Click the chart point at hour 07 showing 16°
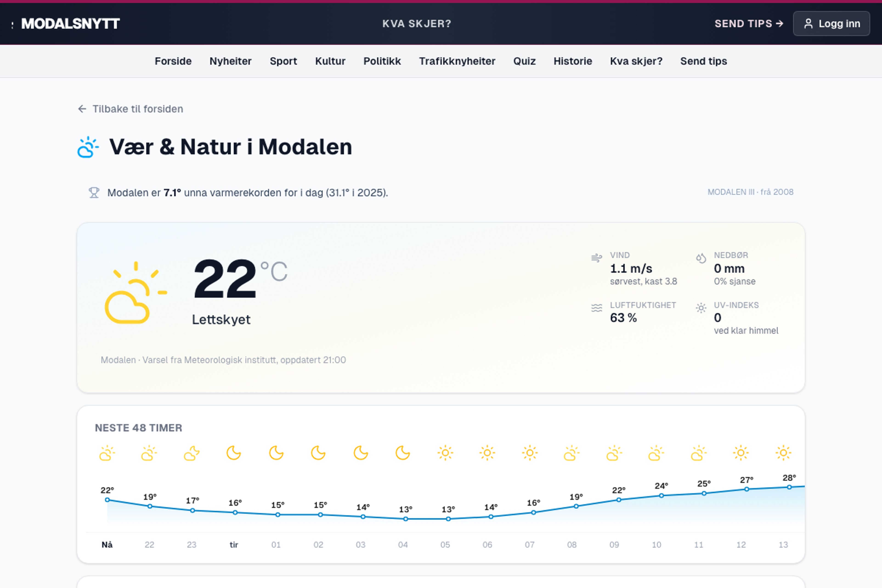The image size is (882, 588). click(x=533, y=513)
